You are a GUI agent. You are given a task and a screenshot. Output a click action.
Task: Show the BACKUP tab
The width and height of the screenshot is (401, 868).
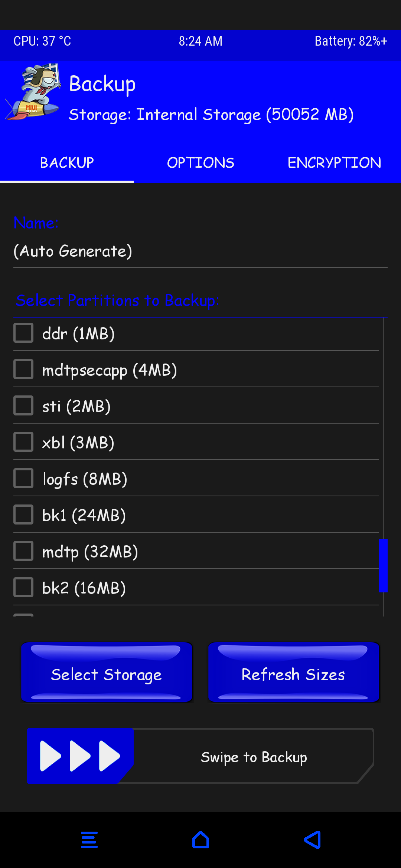click(67, 162)
